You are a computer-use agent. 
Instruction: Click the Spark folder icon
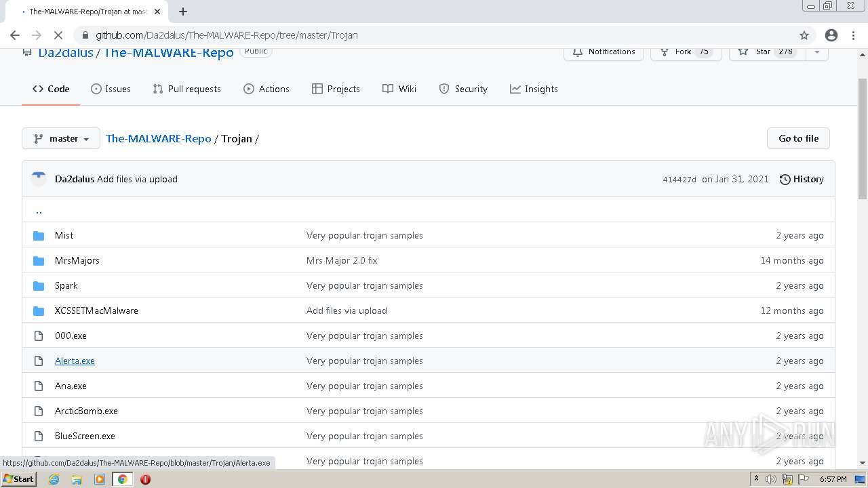click(x=39, y=286)
